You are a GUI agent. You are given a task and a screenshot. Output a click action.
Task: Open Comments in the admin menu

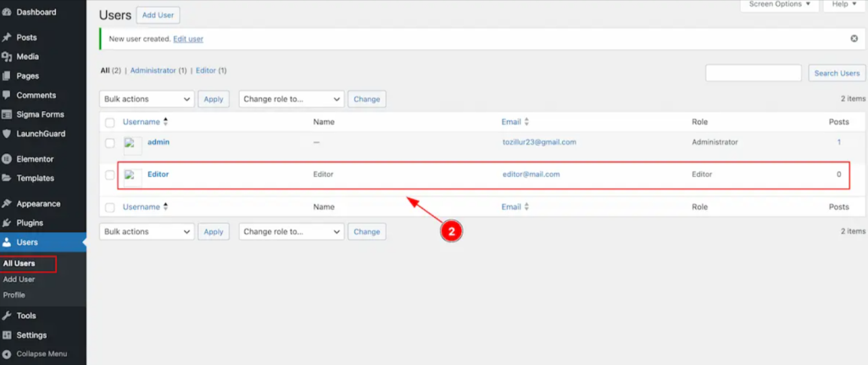[36, 95]
